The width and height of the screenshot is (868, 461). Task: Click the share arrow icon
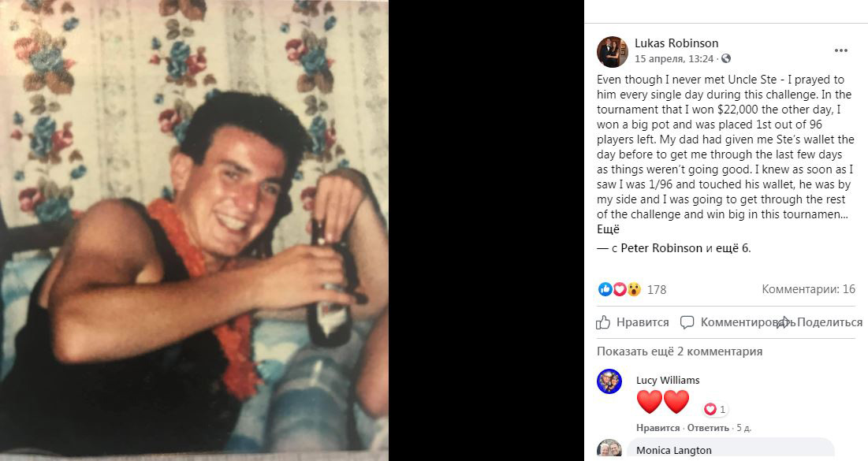[x=784, y=322]
